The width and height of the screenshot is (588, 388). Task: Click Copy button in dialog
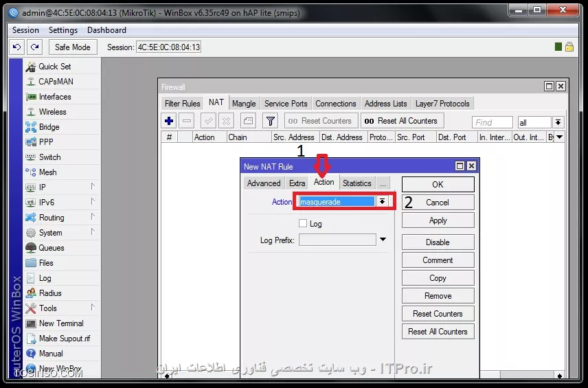[438, 278]
